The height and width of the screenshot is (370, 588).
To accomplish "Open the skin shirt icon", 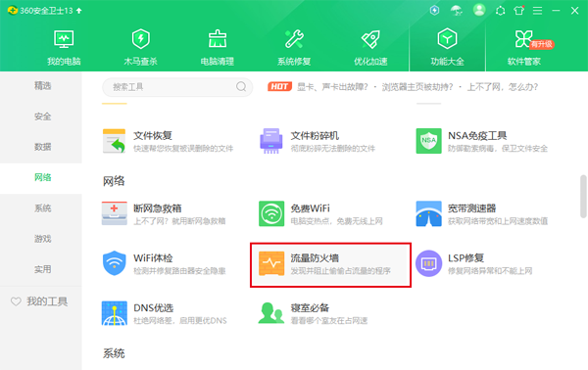I will click(519, 11).
